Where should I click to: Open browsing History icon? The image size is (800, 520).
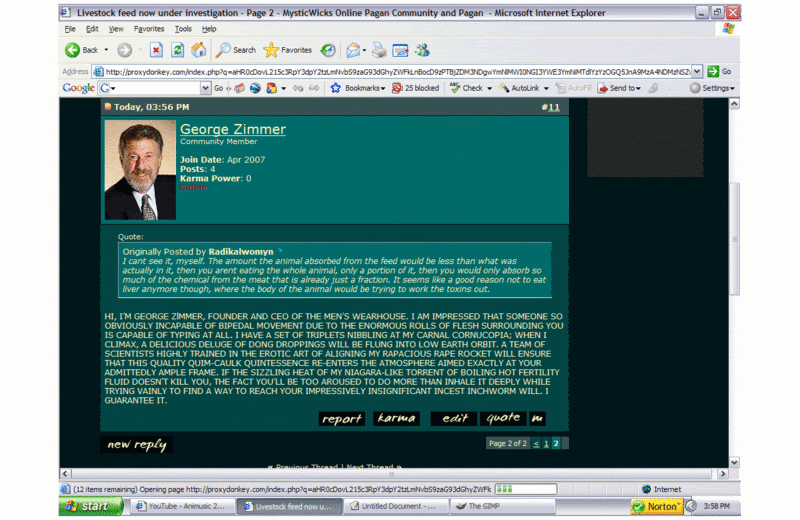(328, 50)
